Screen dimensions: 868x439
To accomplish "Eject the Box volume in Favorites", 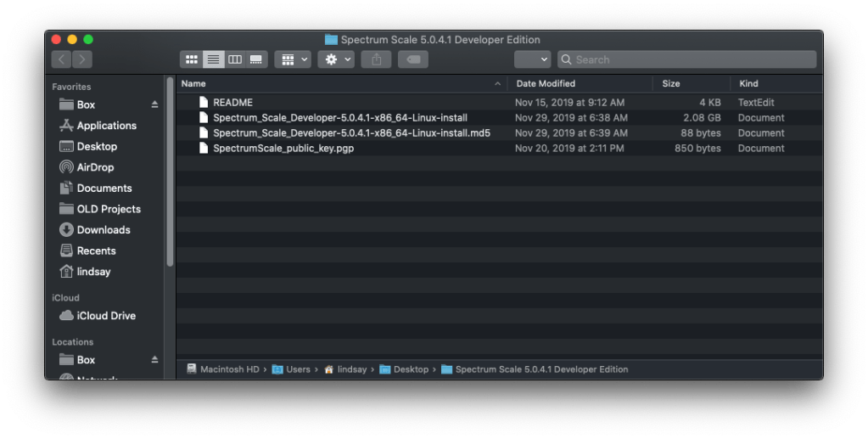I will 154,104.
